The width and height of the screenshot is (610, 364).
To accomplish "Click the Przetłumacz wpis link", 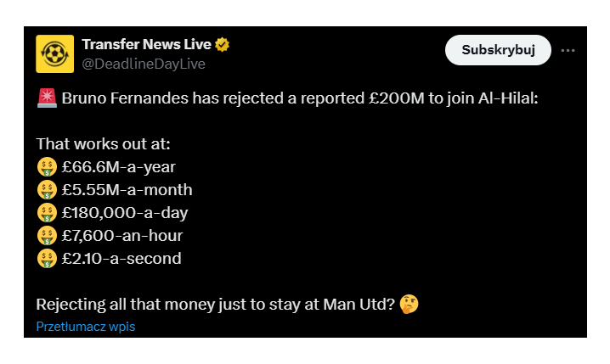I will pos(86,327).
